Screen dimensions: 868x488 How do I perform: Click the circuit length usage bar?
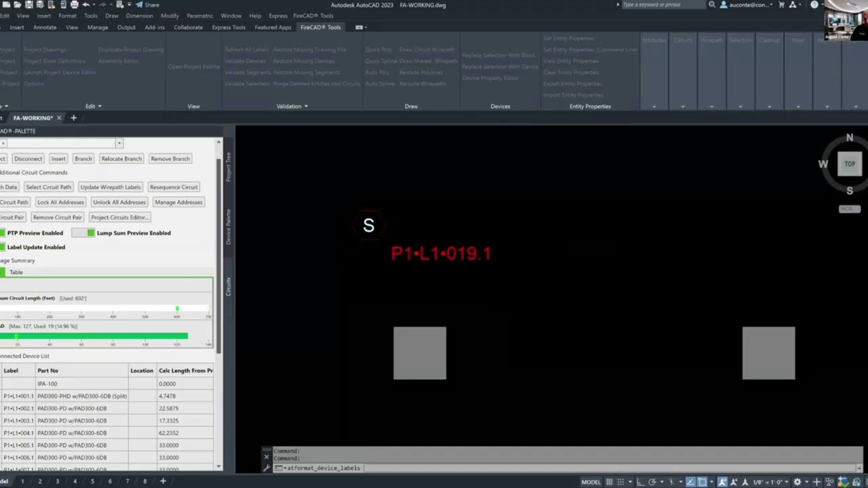105,309
